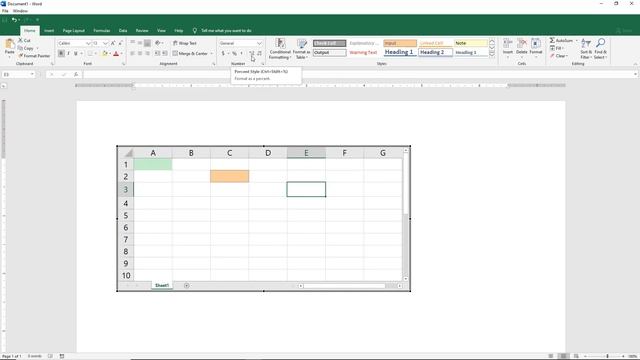Screen dimensions: 640x360
Task: Click the Copy icon in Clipboard group
Action: (x=20, y=48)
